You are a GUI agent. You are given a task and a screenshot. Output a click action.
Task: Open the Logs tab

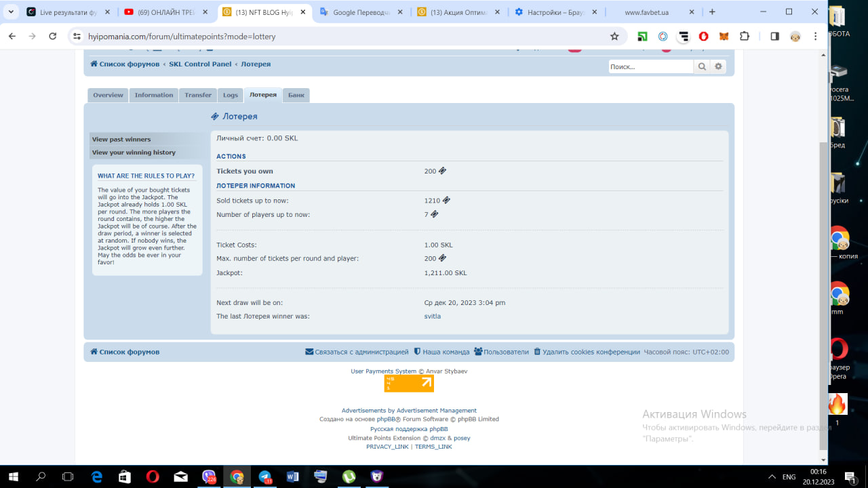[231, 96]
